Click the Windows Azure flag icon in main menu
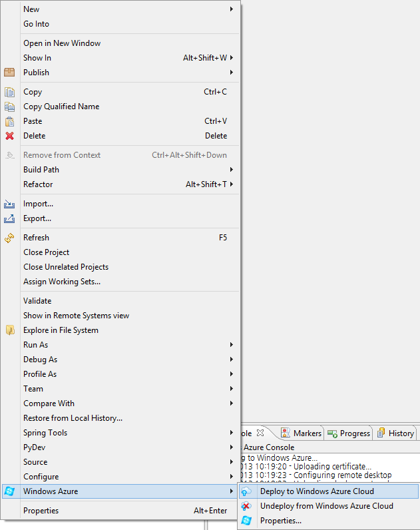The image size is (420, 530). pos(9,491)
